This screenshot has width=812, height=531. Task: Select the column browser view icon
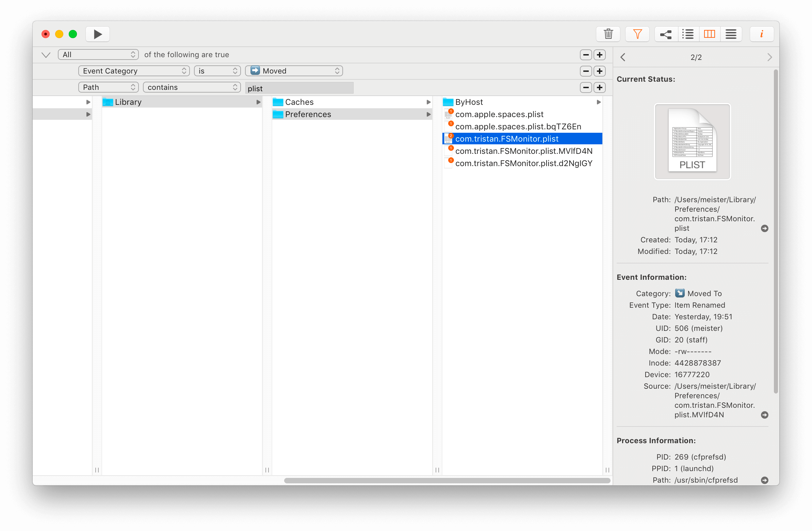pos(709,34)
